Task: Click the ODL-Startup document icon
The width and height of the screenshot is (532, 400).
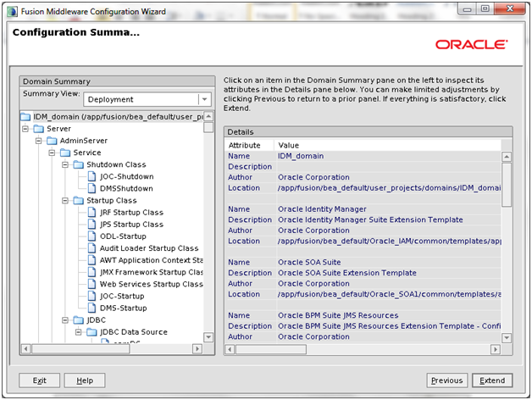Action: (x=91, y=236)
